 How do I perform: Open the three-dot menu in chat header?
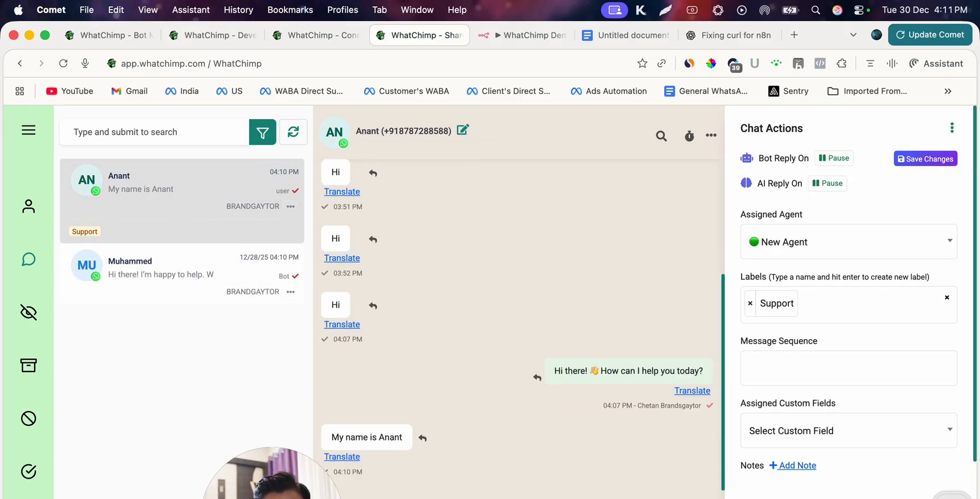[x=711, y=136]
